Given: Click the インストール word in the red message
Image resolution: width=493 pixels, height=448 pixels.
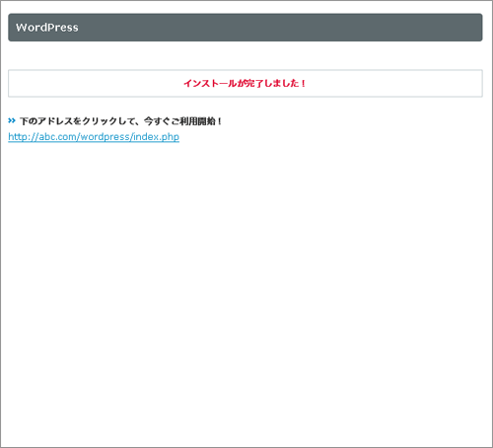Looking at the screenshot, I should [x=210, y=83].
